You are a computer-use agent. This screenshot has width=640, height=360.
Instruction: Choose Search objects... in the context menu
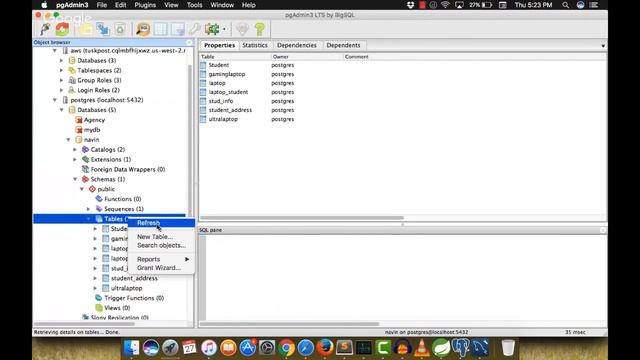(161, 245)
